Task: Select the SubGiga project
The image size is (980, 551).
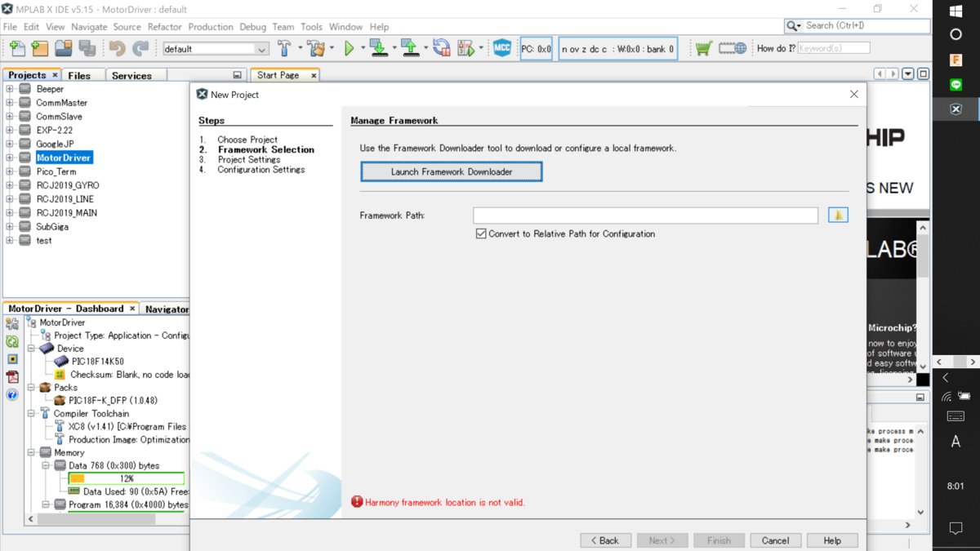Action: coord(52,227)
